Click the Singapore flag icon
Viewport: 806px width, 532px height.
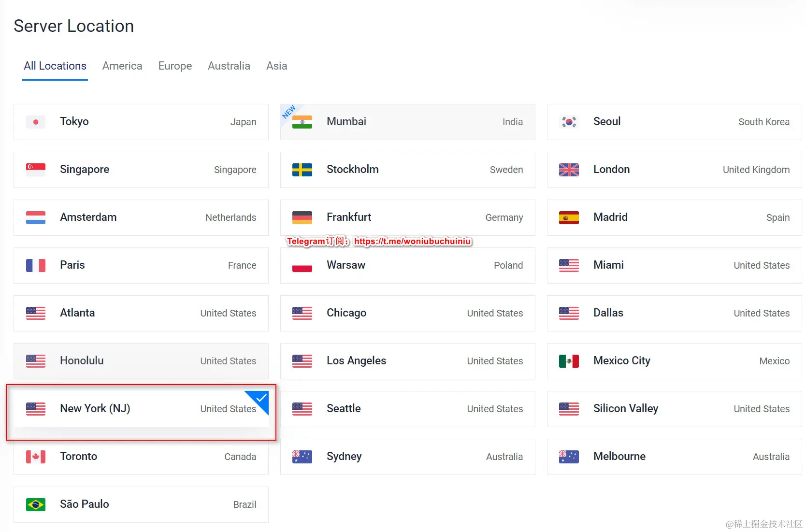click(36, 170)
